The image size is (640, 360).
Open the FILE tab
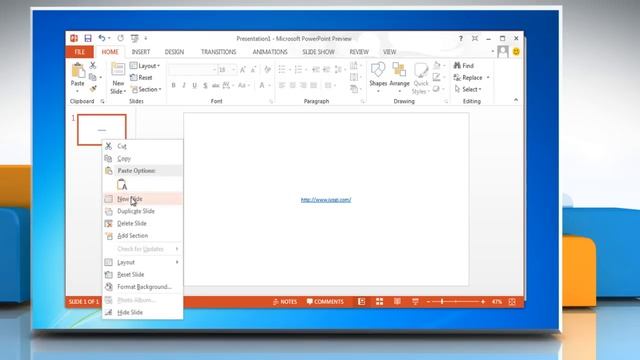click(x=80, y=52)
